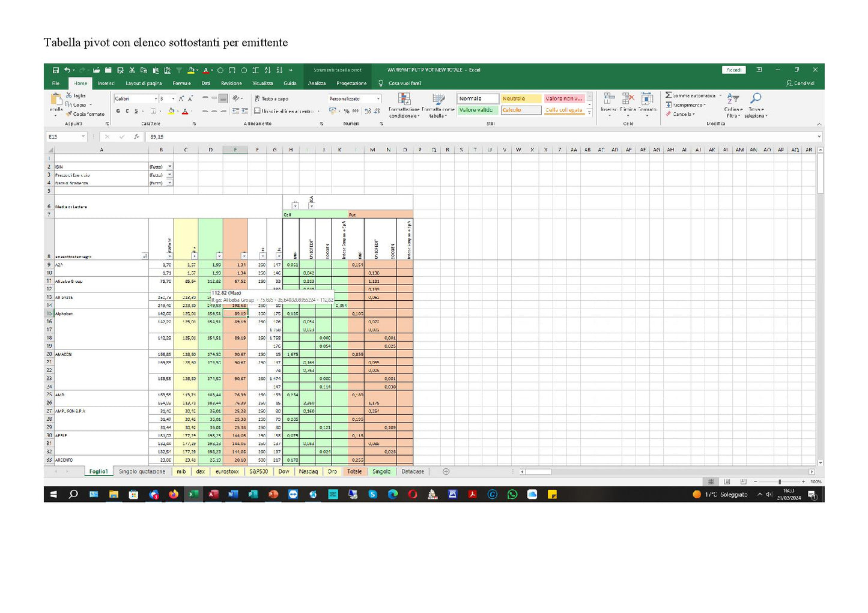The height and width of the screenshot is (613, 868).
Task: Open the cell borders tool
Action: pyautogui.click(x=154, y=111)
